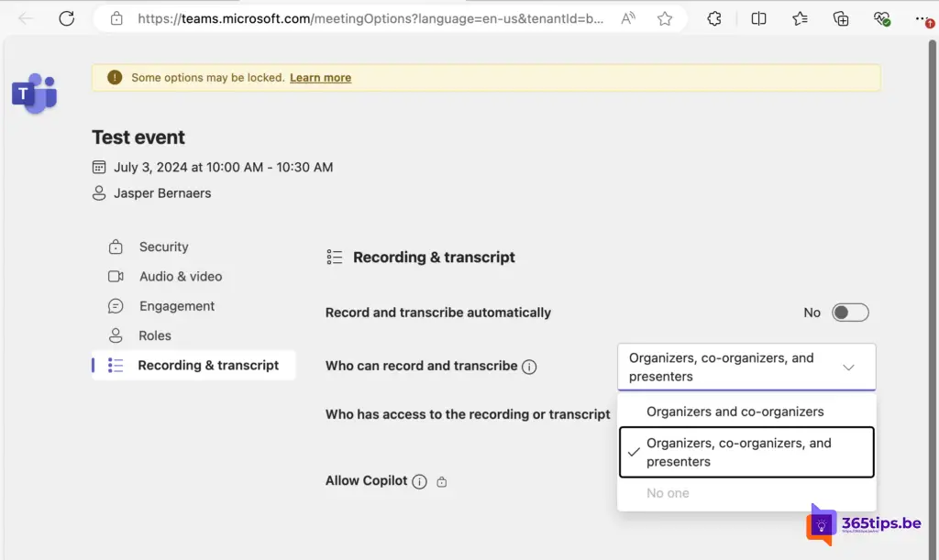
Task: Click the browser refresh icon
Action: 66,18
